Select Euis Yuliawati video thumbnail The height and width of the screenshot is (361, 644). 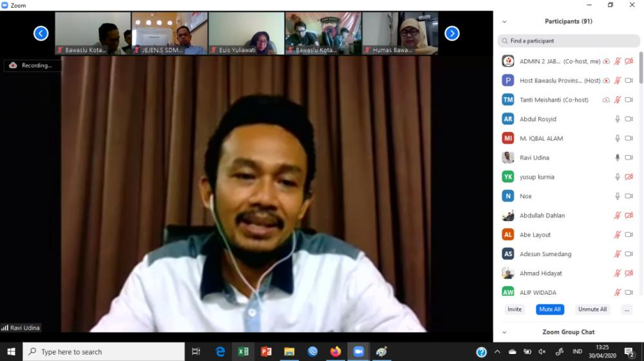247,33
